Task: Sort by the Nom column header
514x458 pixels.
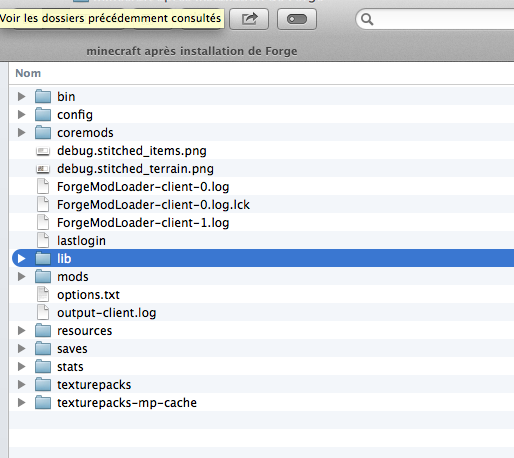Action: tap(28, 73)
